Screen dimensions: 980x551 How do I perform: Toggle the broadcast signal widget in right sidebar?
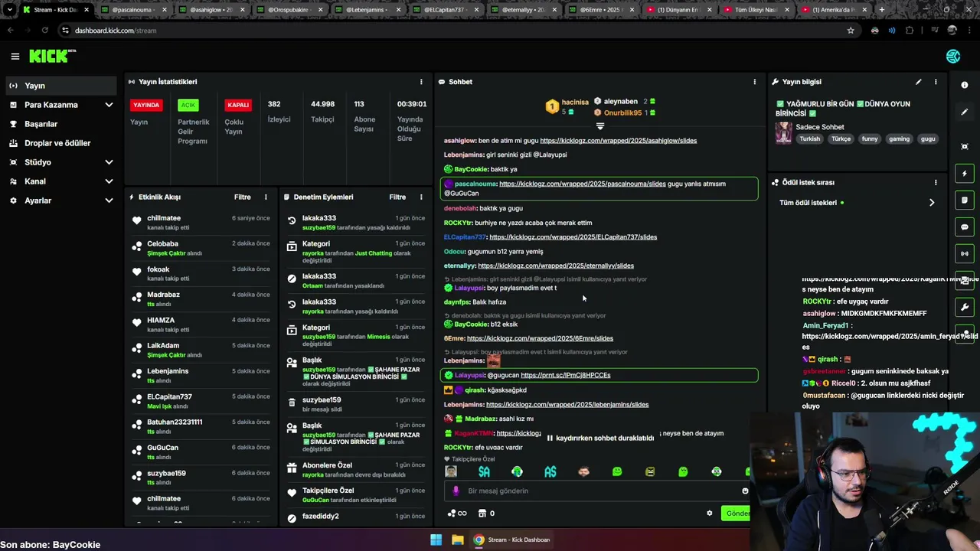point(965,253)
